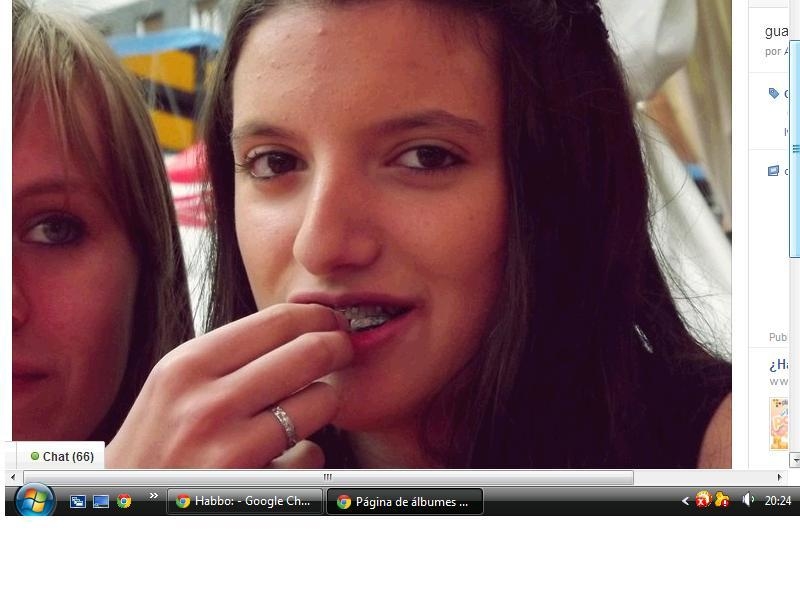This screenshot has height=600, width=800.
Task: Click the Show Desktop quick launch icon
Action: (78, 501)
